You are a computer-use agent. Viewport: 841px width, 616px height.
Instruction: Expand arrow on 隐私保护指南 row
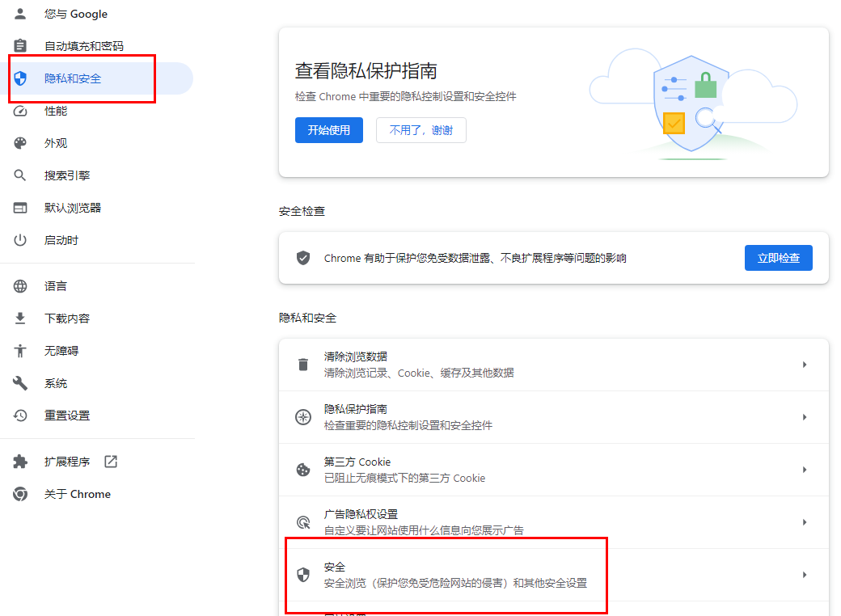805,417
